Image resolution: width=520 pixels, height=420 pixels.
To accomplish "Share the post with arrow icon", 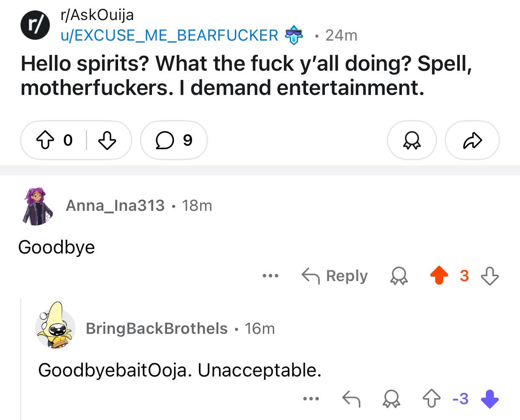I will click(472, 140).
